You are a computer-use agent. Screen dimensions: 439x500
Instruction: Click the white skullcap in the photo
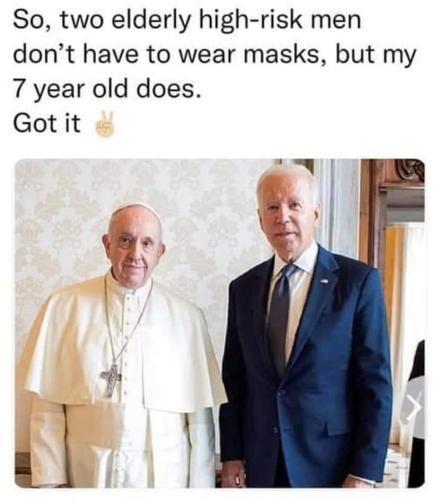click(135, 209)
